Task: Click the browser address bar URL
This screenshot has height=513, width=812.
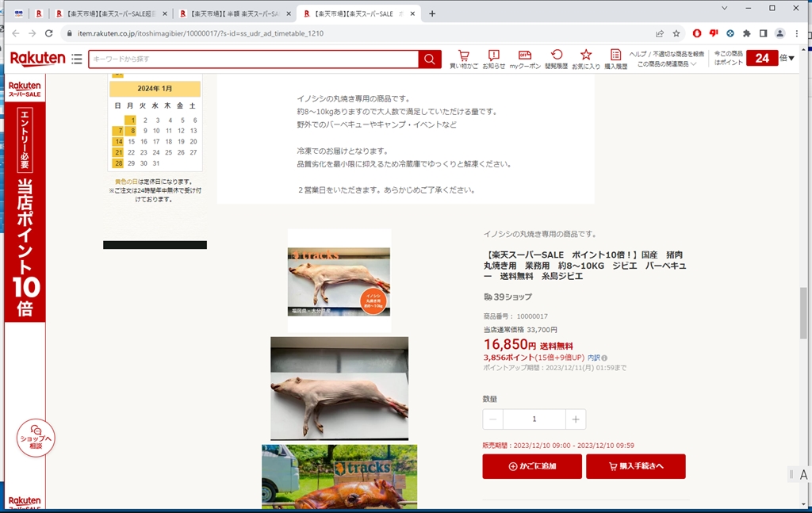Action: click(x=201, y=33)
